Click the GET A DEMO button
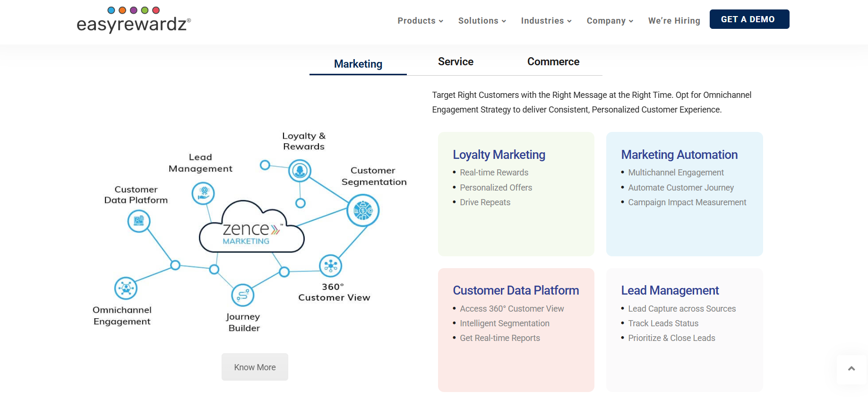Image resolution: width=868 pixels, height=401 pixels. pyautogui.click(x=749, y=19)
